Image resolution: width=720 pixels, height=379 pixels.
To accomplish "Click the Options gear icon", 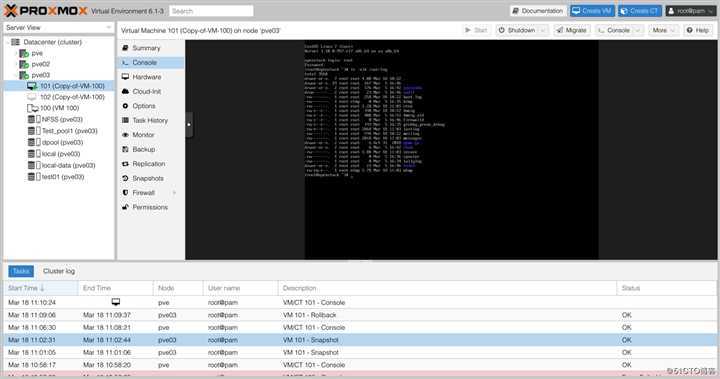I will pyautogui.click(x=125, y=106).
